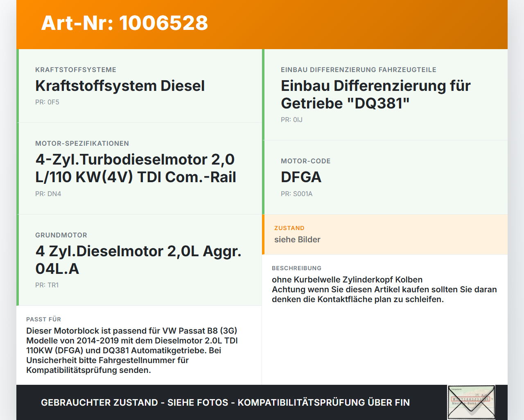Click footer banner 'GEBRAUCHTER ZUSTAND - SIEHE FOTOS'
The height and width of the screenshot is (420, 524).
click(225, 402)
